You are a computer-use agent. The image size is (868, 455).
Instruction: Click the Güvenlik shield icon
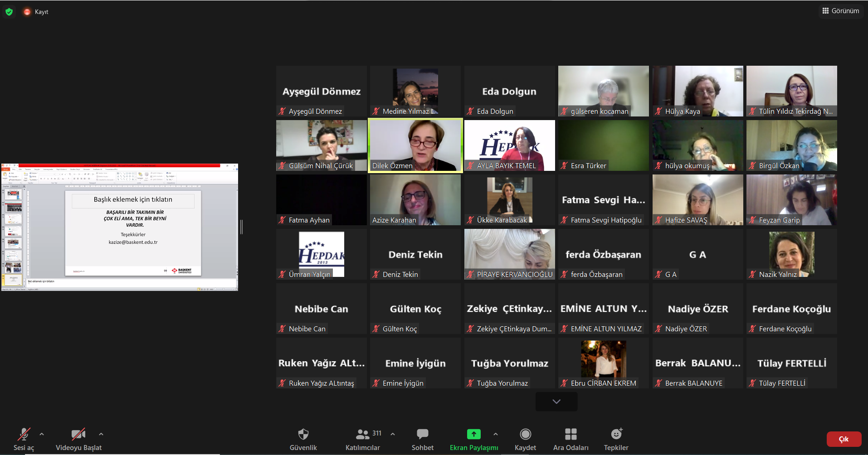[303, 435]
